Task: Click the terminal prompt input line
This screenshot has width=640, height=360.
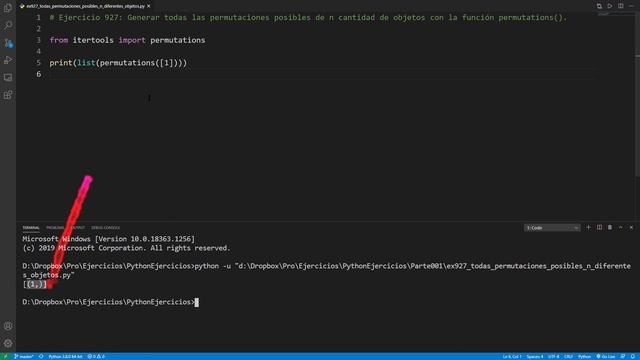Action: (110, 302)
